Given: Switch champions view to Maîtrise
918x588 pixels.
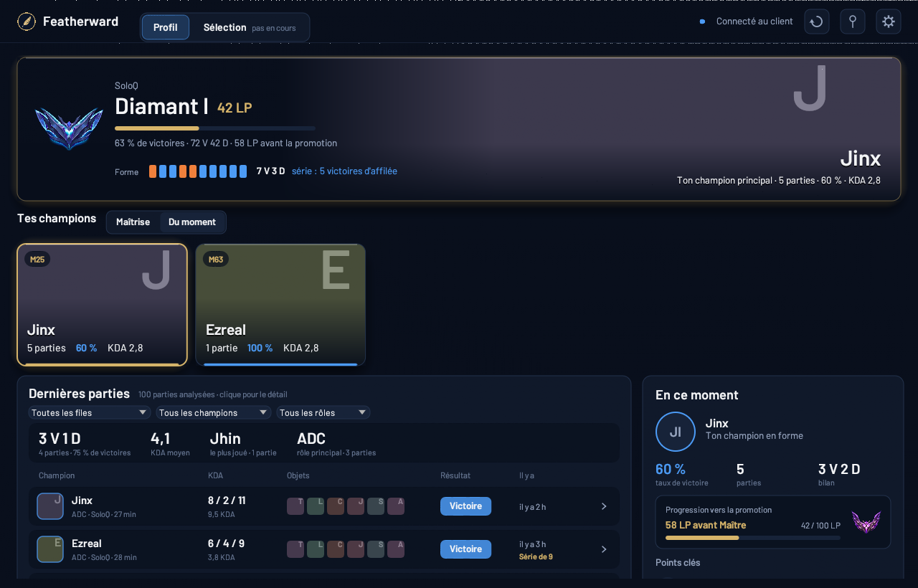Looking at the screenshot, I should point(133,222).
